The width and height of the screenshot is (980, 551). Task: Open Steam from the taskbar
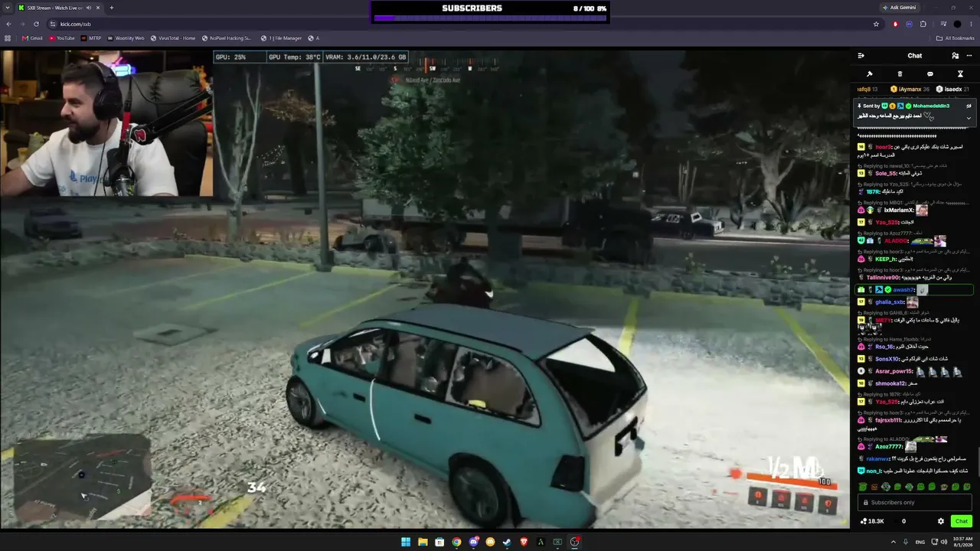(507, 542)
